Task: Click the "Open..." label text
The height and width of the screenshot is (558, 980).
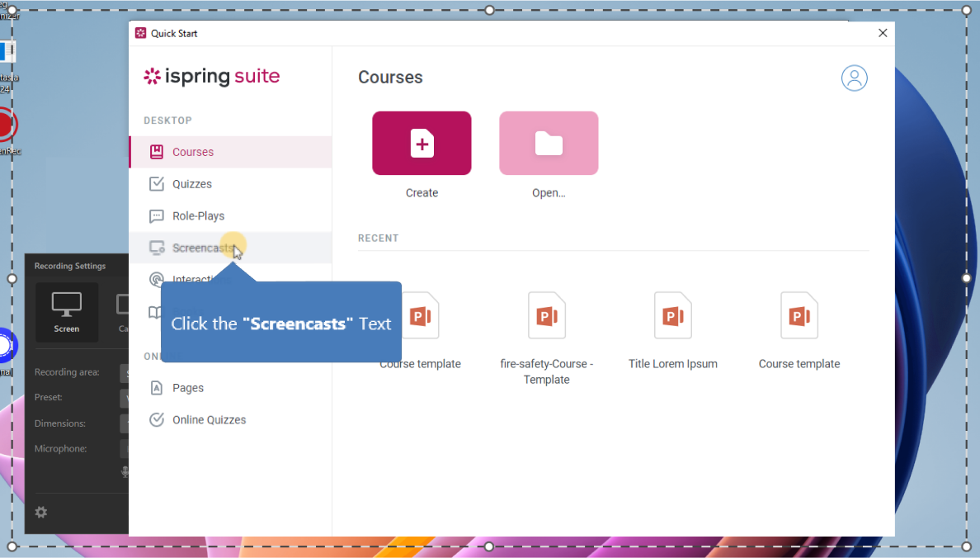Action: [549, 192]
